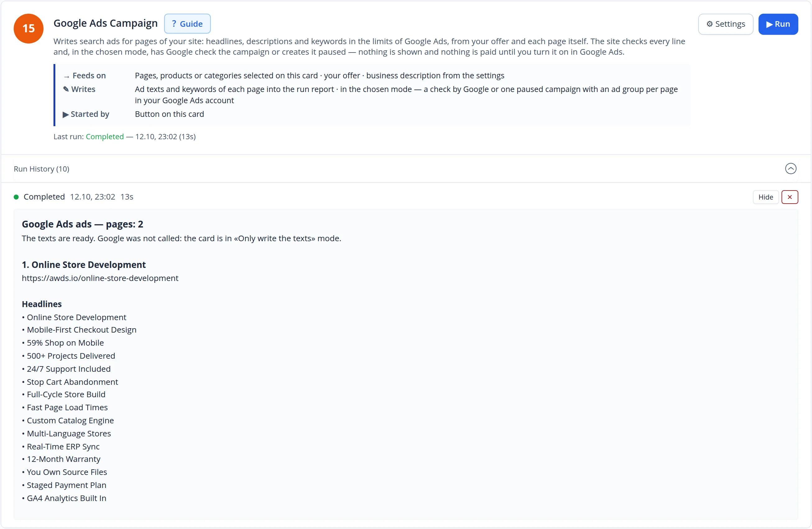This screenshot has width=812, height=529.
Task: Open the card Settings
Action: (726, 24)
